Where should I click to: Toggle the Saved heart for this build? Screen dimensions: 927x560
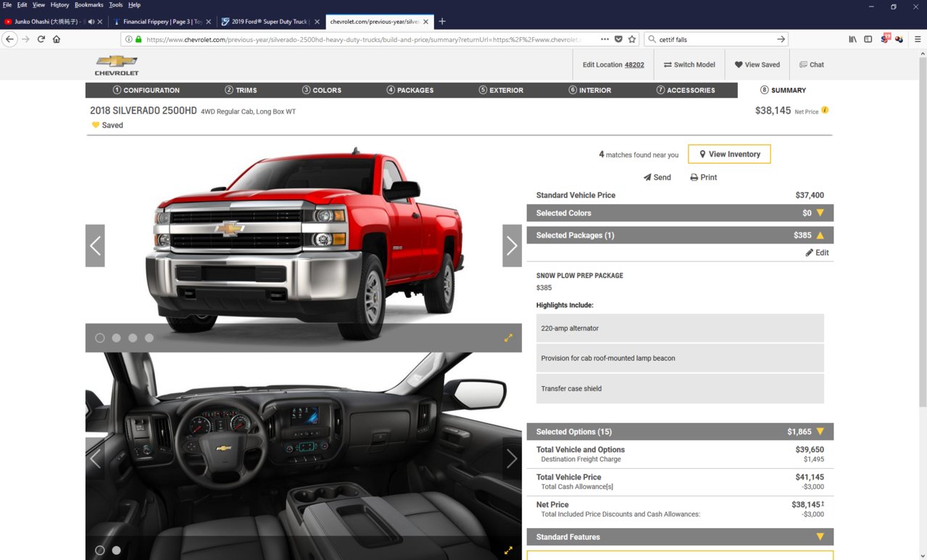[96, 125]
